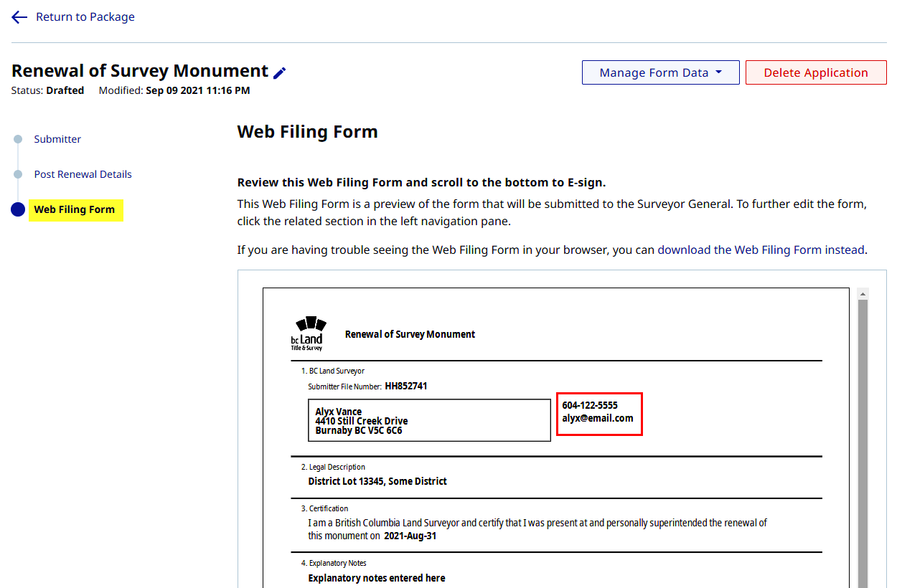Click the Renewal of Survey Monument page title
Viewport: 897px width, 588px height.
click(140, 71)
